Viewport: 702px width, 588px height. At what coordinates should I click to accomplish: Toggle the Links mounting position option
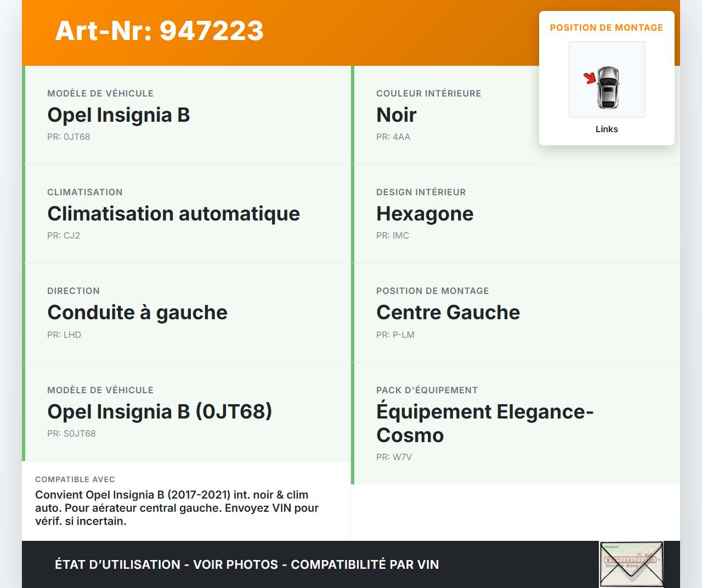point(607,129)
